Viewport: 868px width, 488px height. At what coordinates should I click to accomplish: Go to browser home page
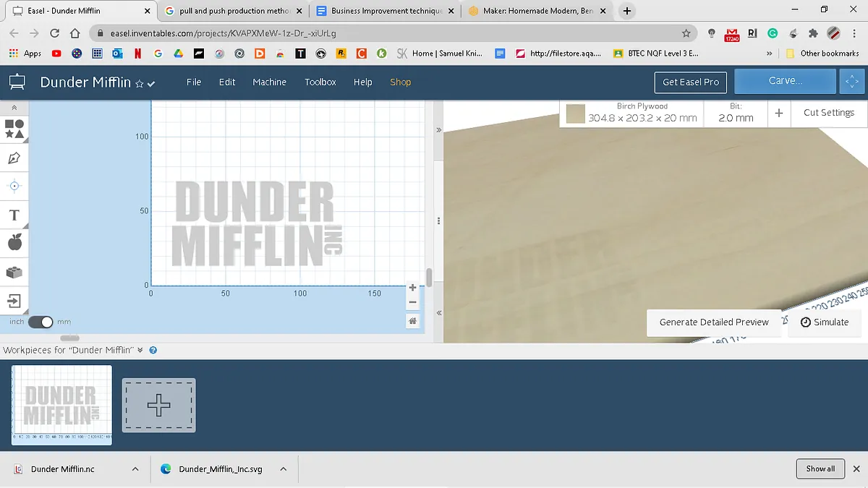(x=75, y=33)
